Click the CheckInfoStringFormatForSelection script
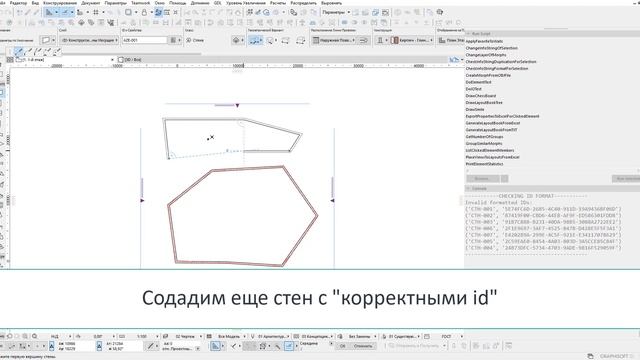640x360 pixels. point(497,69)
